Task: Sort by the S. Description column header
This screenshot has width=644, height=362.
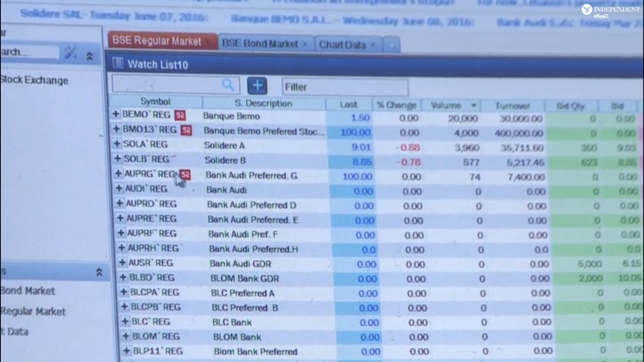Action: [x=264, y=103]
